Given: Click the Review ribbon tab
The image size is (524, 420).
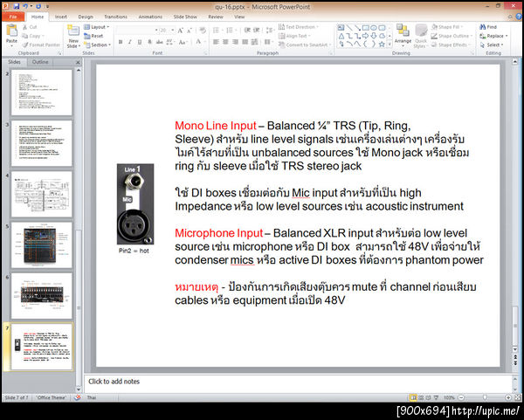Looking at the screenshot, I should (216, 17).
